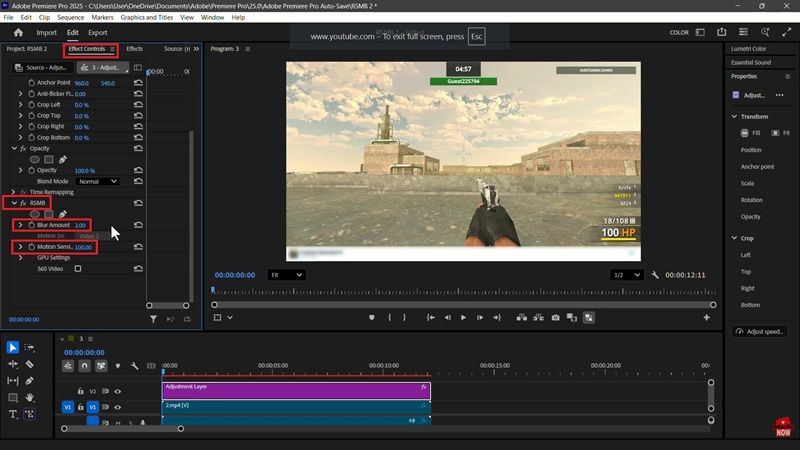Screen dimensions: 800x450
Task: Open the workspaces icon in header
Action: pos(700,32)
